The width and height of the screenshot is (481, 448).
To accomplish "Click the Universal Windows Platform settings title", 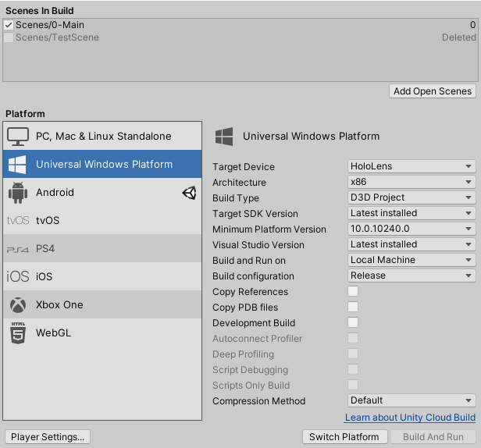I will (311, 136).
